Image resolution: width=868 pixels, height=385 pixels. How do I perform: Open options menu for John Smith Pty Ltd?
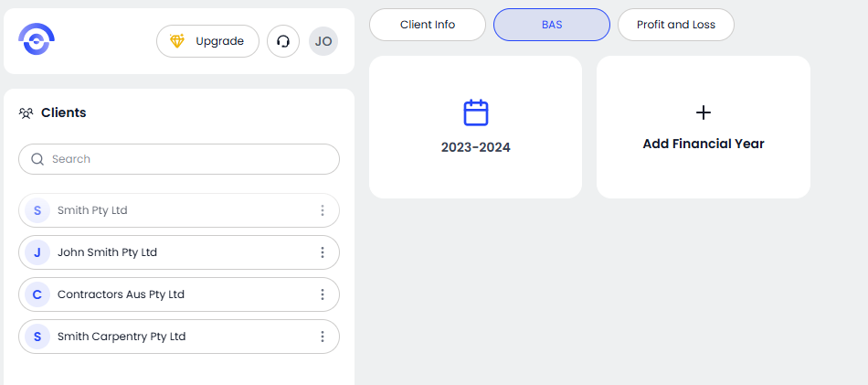point(323,252)
